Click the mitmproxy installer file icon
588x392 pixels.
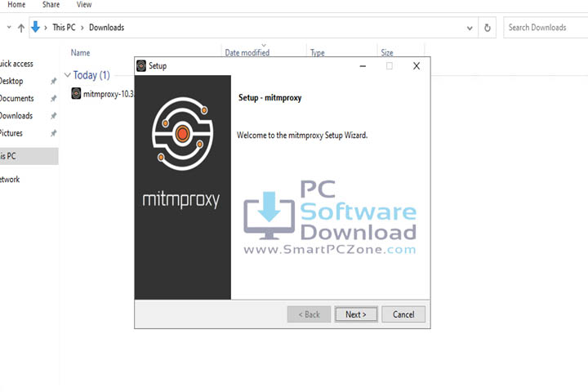[x=76, y=93]
